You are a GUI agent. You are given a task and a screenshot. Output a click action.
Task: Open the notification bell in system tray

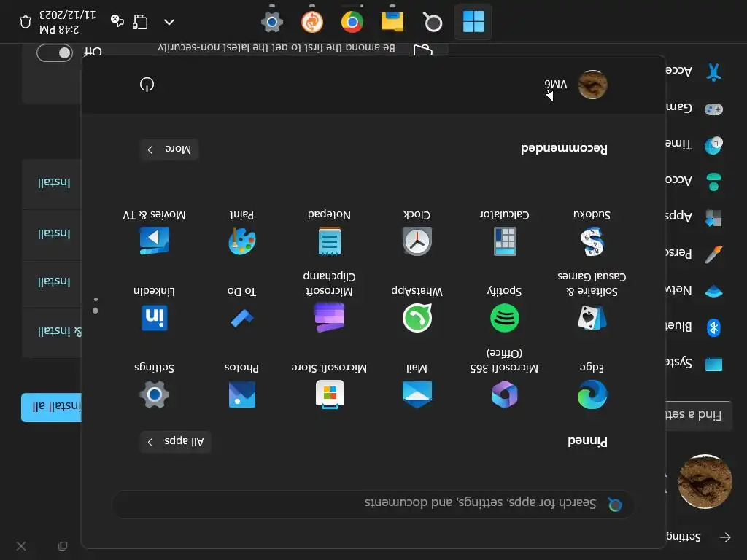(26, 22)
